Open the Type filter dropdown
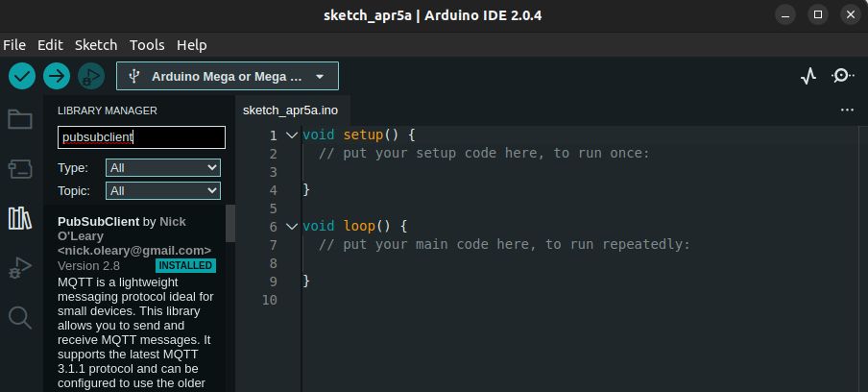 (163, 168)
